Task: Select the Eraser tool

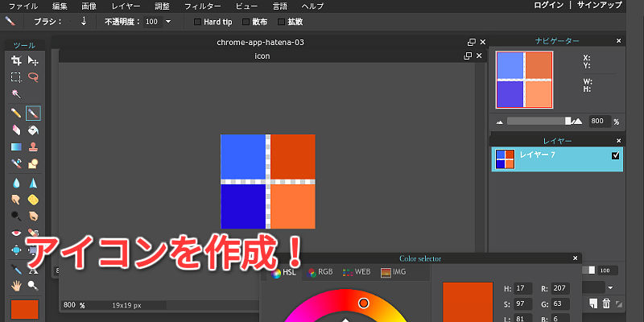Action: tap(16, 130)
